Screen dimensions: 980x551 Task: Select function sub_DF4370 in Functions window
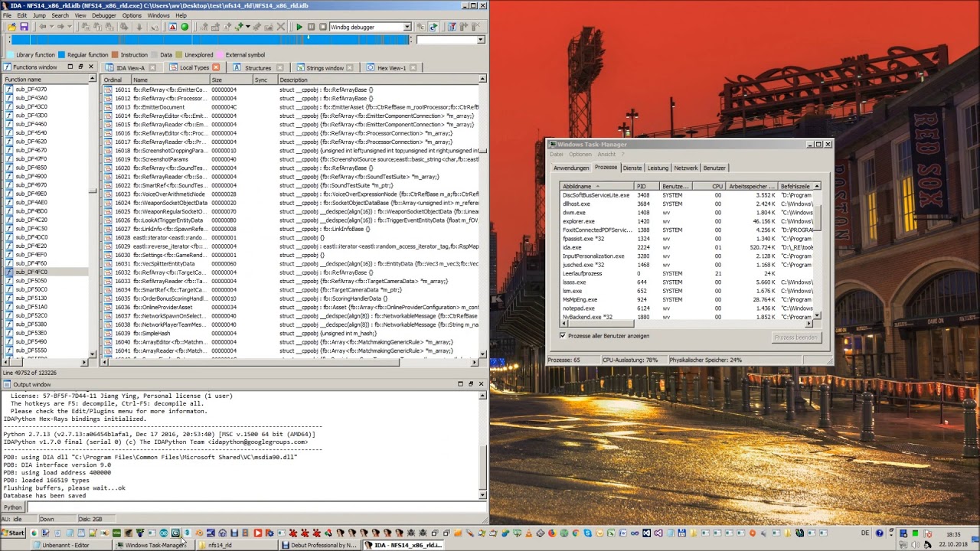tap(46, 90)
